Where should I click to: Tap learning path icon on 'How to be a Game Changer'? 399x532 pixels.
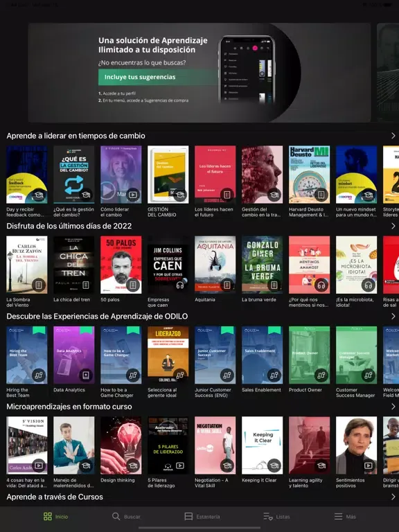133,375
